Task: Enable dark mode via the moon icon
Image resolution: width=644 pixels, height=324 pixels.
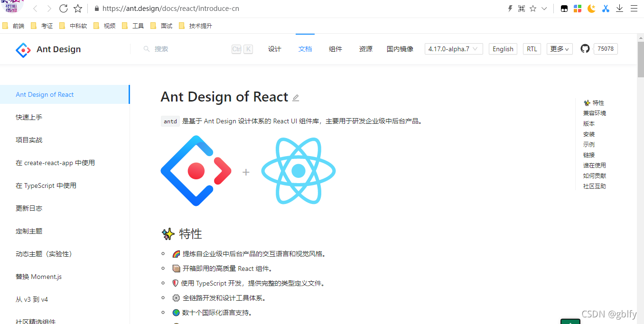Action: tap(591, 8)
